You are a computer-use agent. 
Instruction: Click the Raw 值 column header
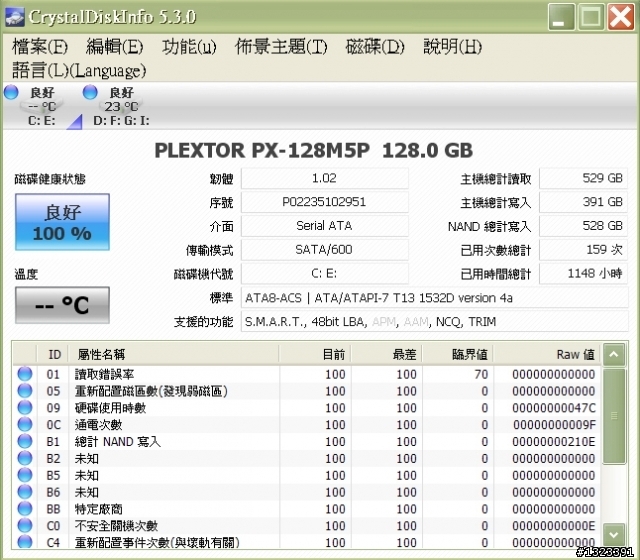[x=547, y=354]
